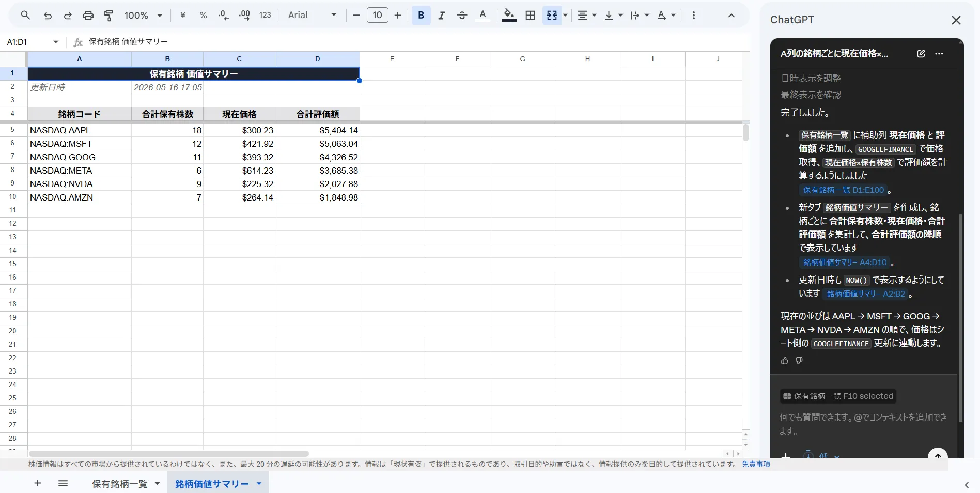Toggle strikethrough formatting
This screenshot has height=493, width=980.
click(462, 16)
